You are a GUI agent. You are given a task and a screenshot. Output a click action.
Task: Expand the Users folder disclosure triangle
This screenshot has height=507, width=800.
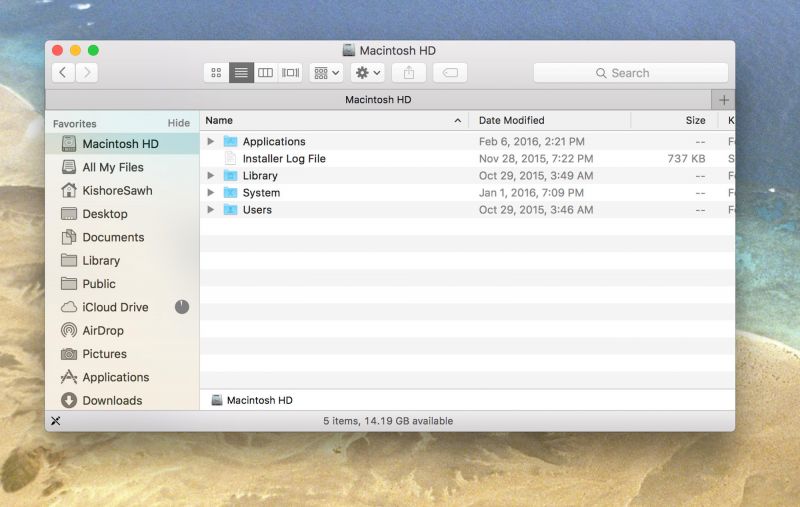click(x=210, y=210)
